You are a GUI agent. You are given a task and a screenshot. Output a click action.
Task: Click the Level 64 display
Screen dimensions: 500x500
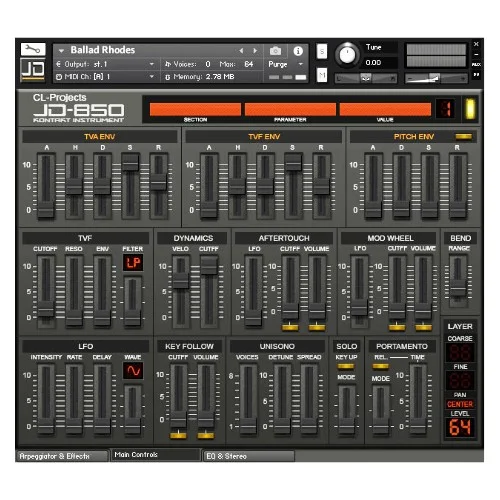click(460, 427)
